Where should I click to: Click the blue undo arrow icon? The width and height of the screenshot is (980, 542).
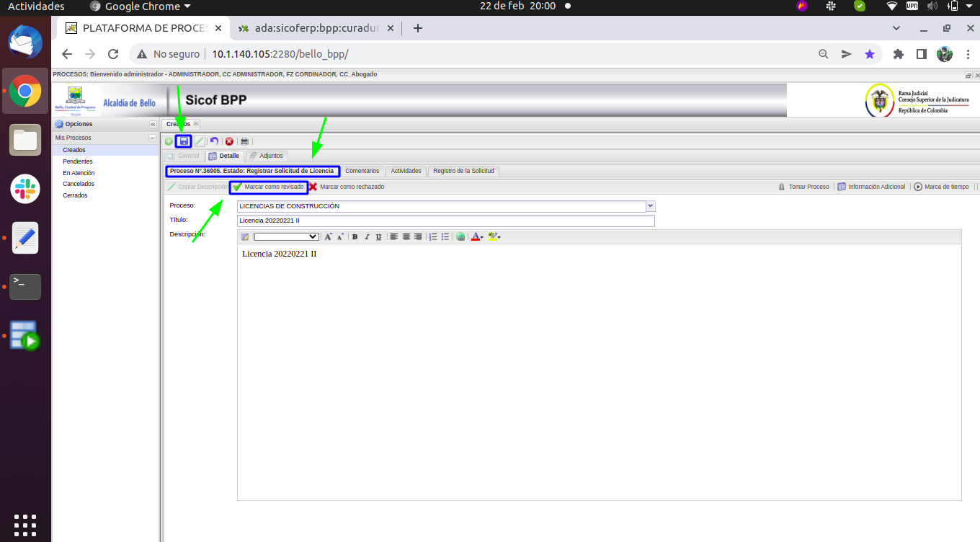[214, 141]
